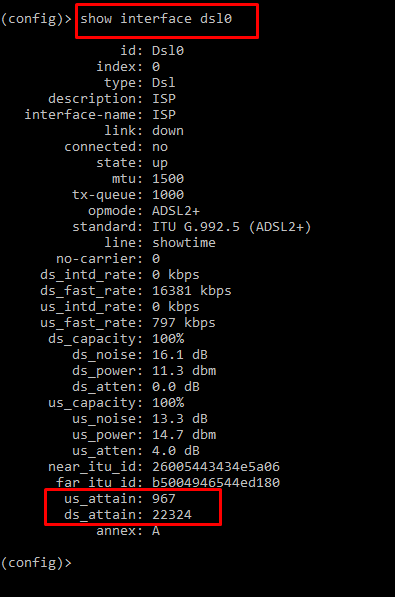Image resolution: width=395 pixels, height=597 pixels.
Task: Click the mtu value 1500
Action: pos(168,179)
